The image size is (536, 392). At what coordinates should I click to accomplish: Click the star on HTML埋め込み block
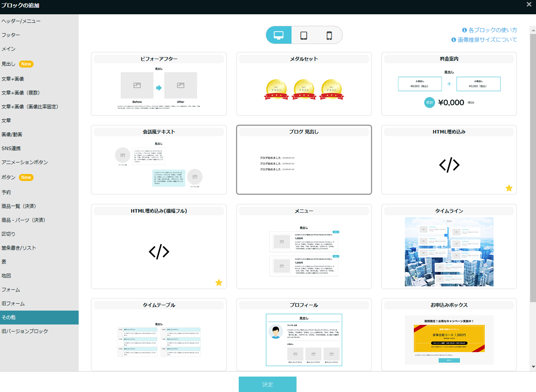coord(509,188)
